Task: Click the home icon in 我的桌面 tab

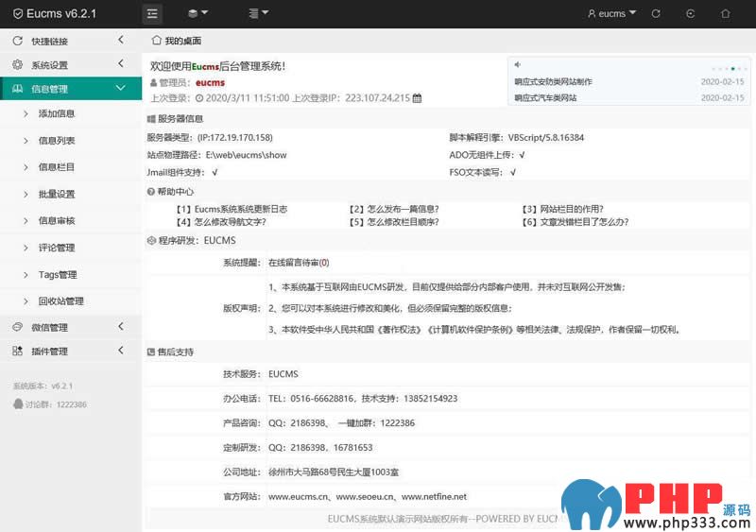Action: 156,41
